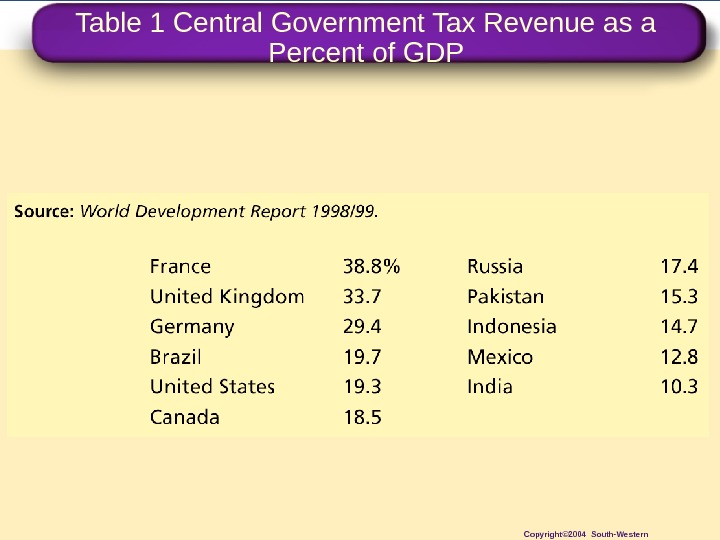
Task: Click the 17.4 value for Russia
Action: click(679, 266)
